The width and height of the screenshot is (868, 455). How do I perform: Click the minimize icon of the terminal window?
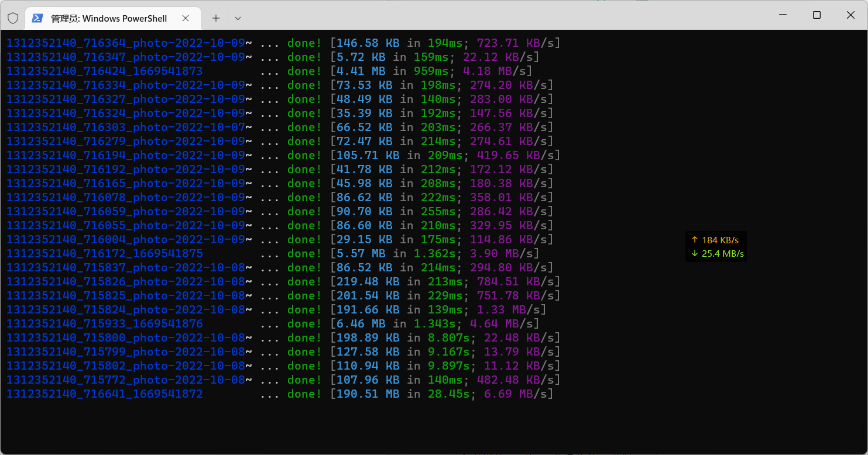pos(783,15)
